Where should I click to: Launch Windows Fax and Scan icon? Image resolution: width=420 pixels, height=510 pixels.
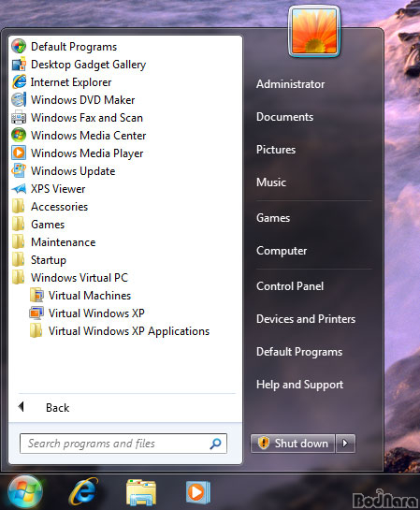tap(19, 117)
